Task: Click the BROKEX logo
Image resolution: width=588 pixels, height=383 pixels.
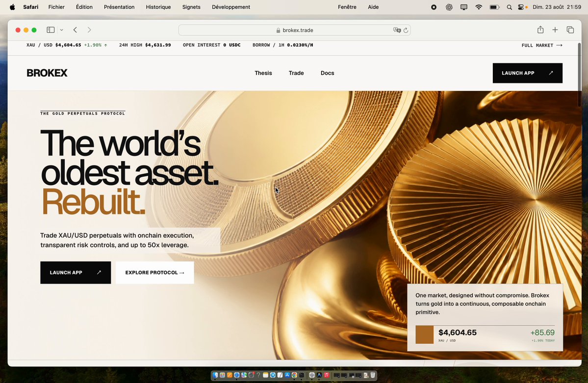Action: click(x=47, y=73)
